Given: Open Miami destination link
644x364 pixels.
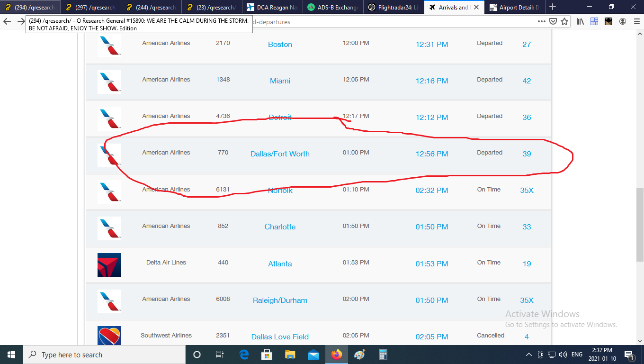Looking at the screenshot, I should coord(280,81).
